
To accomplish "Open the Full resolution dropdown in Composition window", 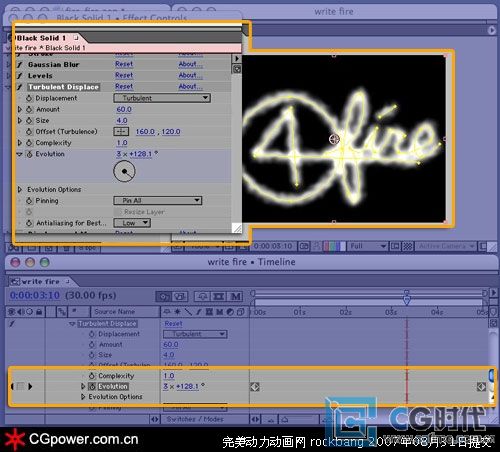I will coord(368,246).
